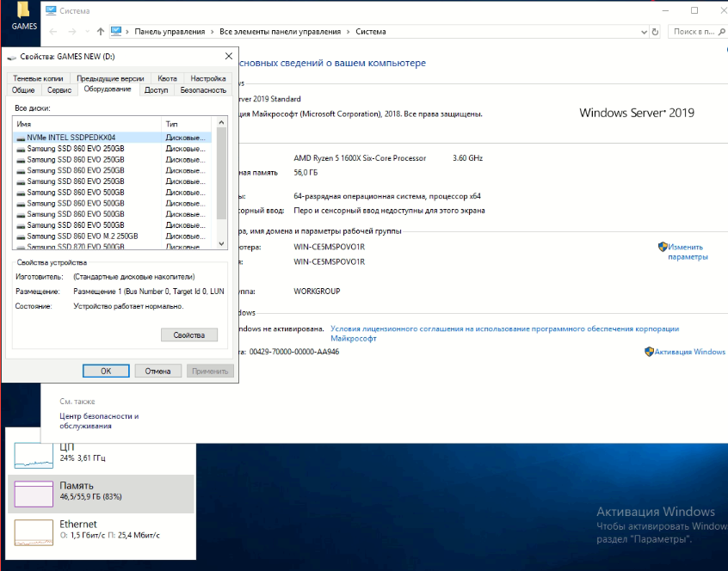The height and width of the screenshot is (571, 728).
Task: Switch to the 'Настройка' tab
Action: 208,78
